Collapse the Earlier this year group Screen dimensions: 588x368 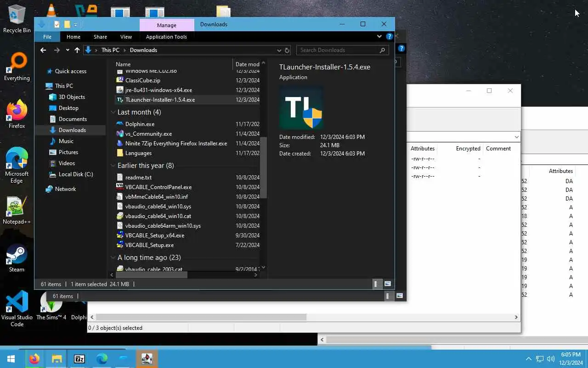(113, 166)
